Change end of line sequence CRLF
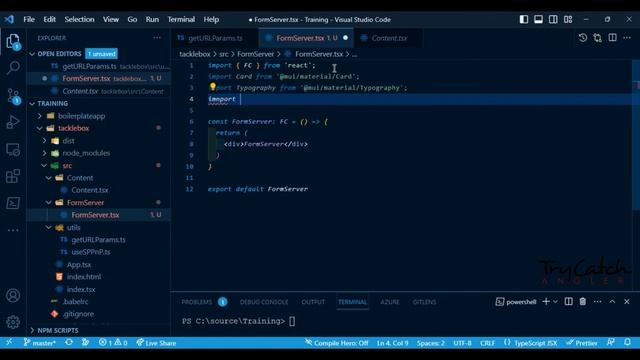 click(487, 343)
